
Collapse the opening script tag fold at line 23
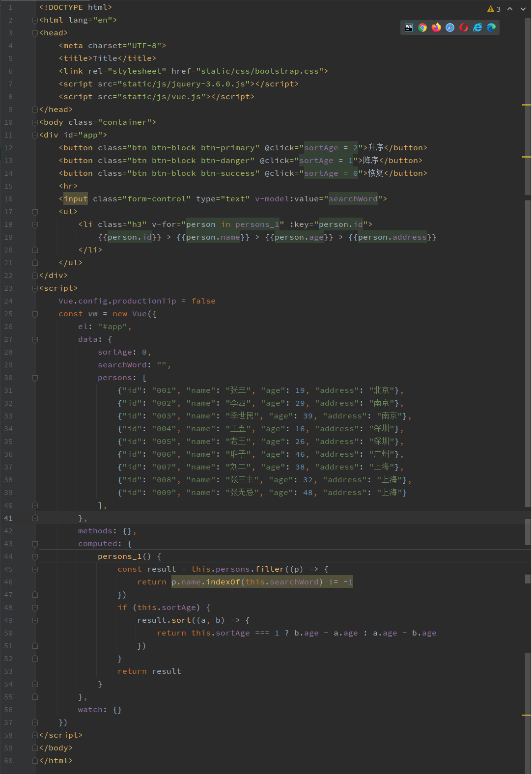click(35, 288)
